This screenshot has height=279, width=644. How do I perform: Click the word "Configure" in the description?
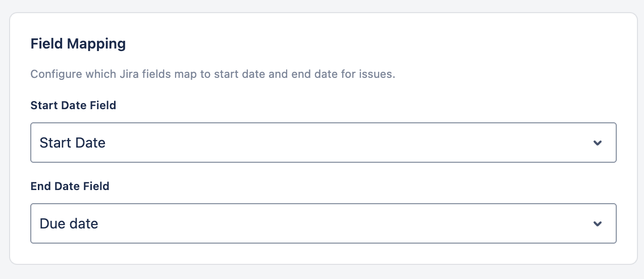(53, 74)
